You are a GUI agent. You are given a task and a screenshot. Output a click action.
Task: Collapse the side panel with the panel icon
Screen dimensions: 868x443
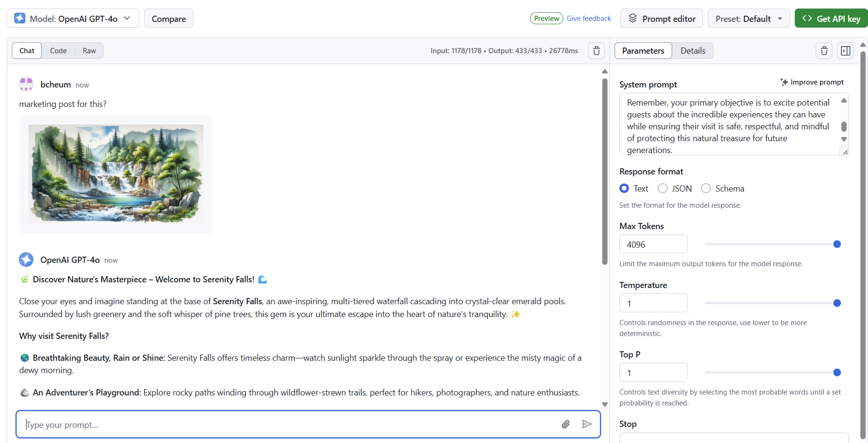coord(846,51)
